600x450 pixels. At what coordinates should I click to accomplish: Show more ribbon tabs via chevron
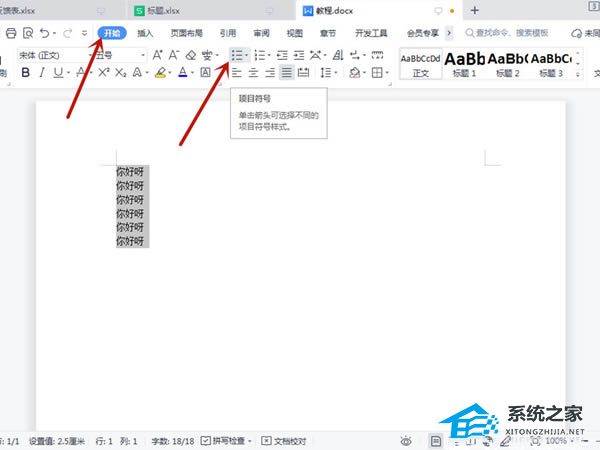449,33
